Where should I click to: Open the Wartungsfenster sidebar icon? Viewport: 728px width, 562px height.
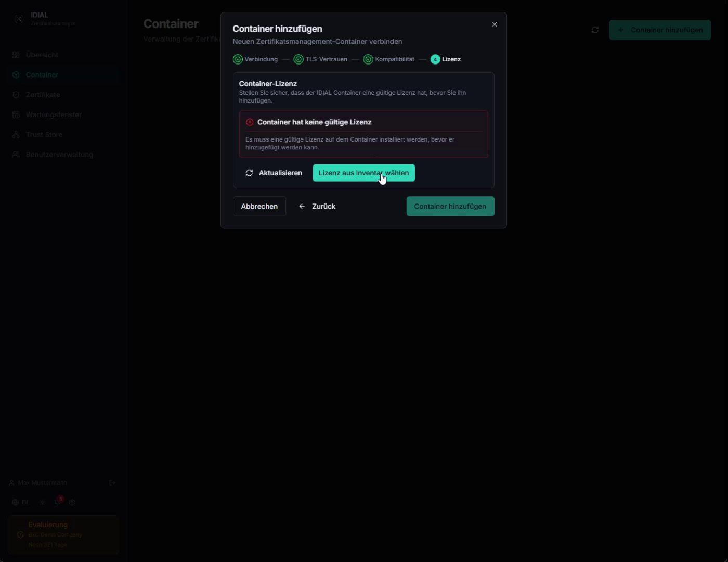[16, 114]
